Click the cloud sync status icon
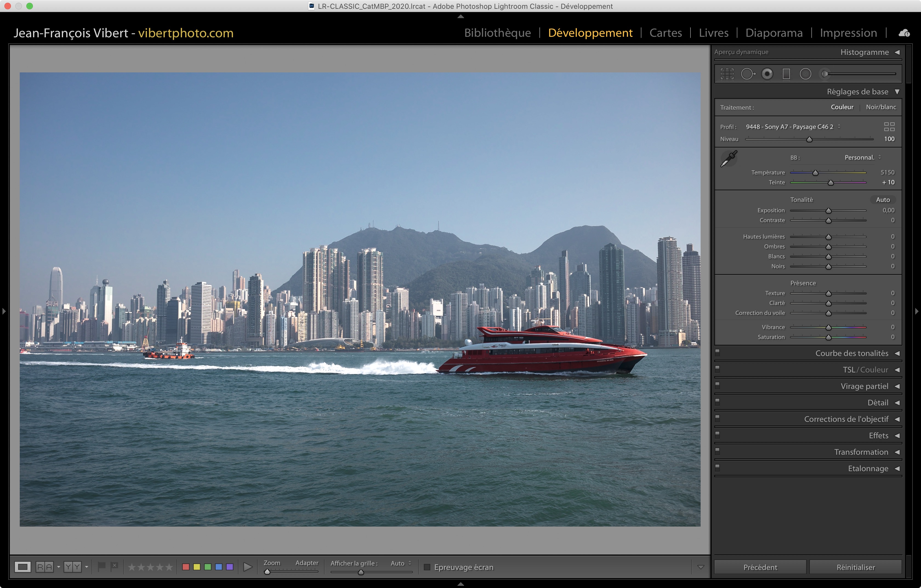The width and height of the screenshot is (921, 588). pyautogui.click(x=904, y=33)
